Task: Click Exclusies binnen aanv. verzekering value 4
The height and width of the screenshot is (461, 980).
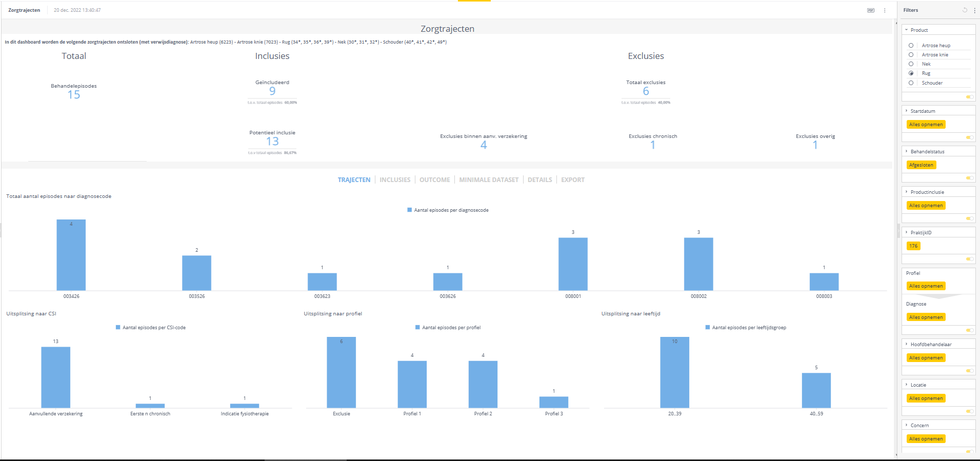Action: coord(484,145)
